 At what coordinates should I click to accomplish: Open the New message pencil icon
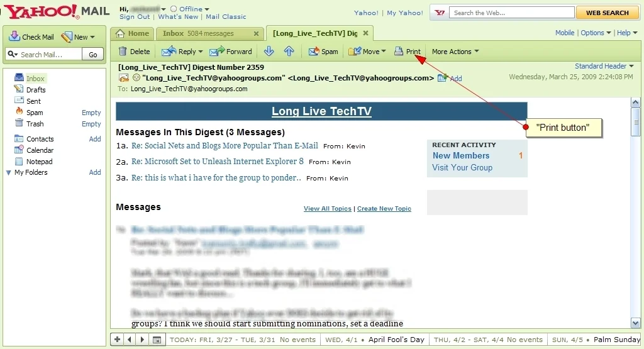(67, 37)
